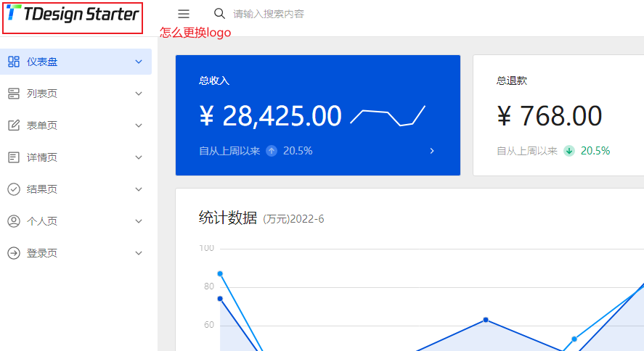
Task: Open the 个人页 menu item
Action: (76, 221)
